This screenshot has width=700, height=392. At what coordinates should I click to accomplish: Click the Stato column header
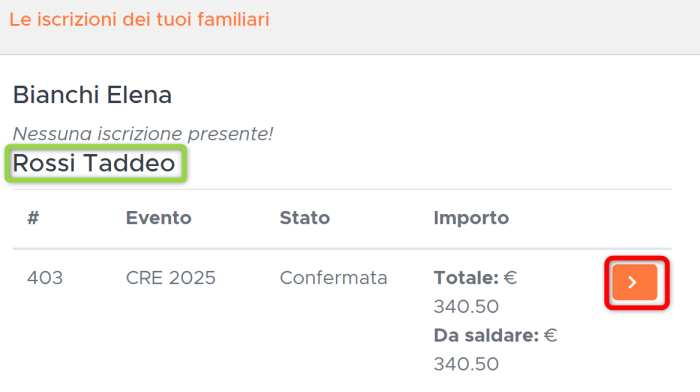[305, 218]
